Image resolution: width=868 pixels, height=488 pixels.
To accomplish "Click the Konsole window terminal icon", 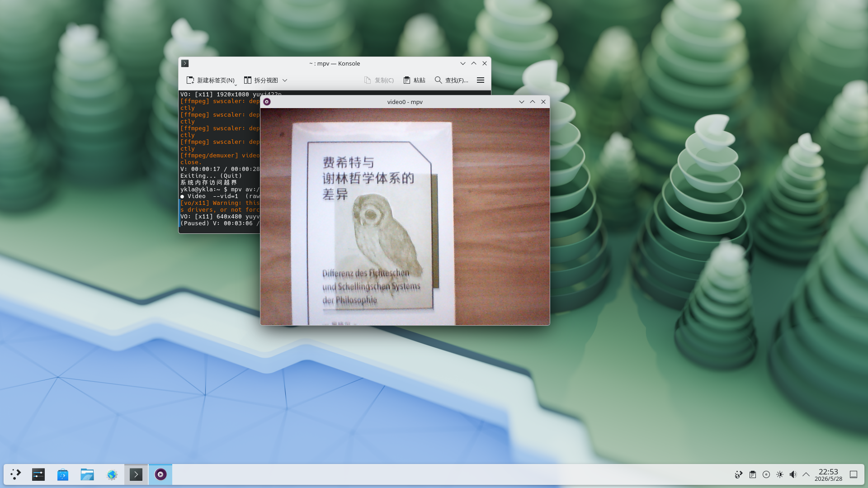I will point(185,63).
